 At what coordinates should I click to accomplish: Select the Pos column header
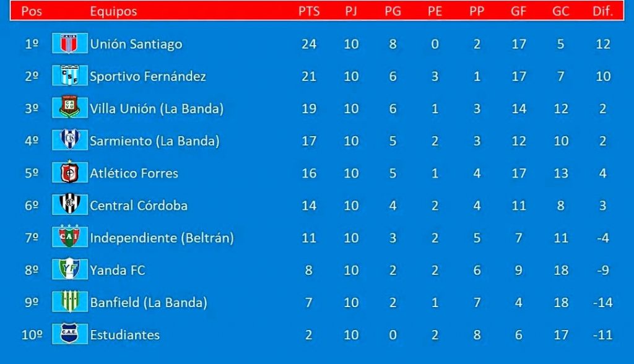pos(32,11)
